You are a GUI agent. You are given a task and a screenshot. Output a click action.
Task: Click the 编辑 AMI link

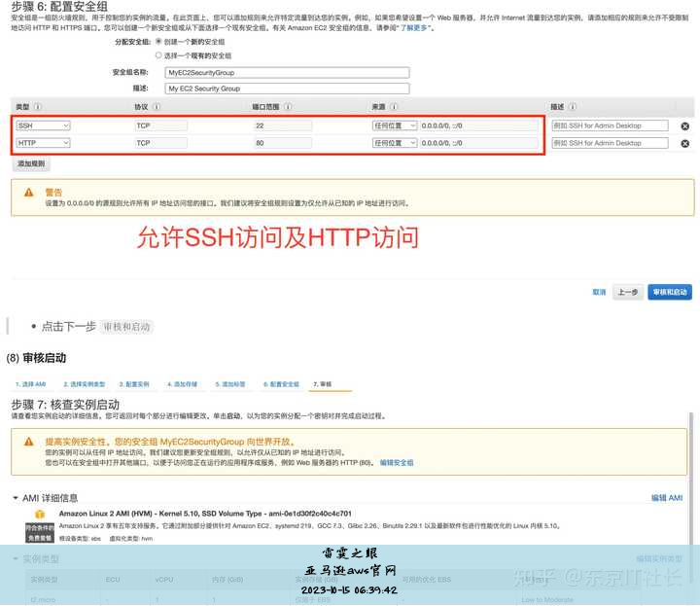[667, 497]
